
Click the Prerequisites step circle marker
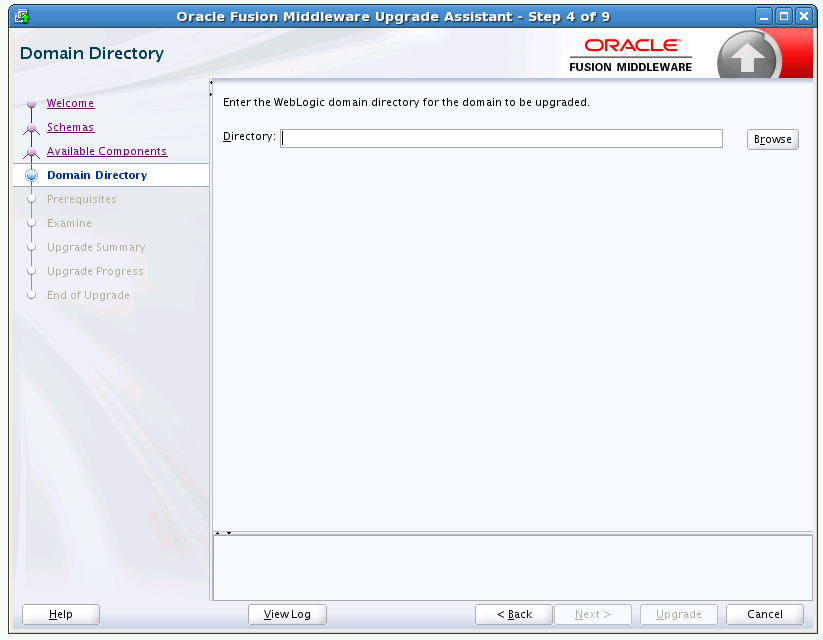[x=31, y=200]
